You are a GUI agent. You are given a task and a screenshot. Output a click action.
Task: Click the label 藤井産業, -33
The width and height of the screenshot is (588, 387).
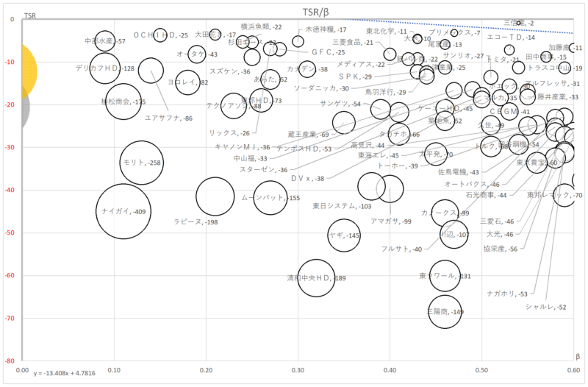558,96
